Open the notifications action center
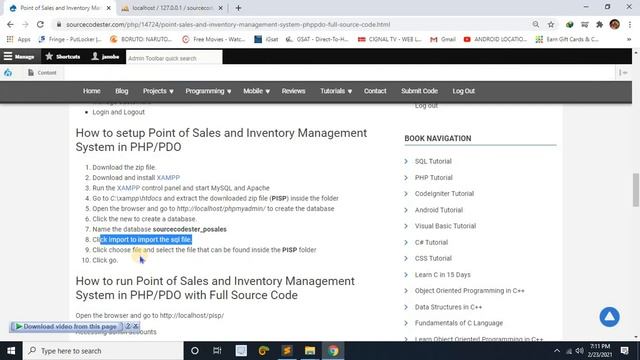This screenshot has width=640, height=360. (624, 351)
